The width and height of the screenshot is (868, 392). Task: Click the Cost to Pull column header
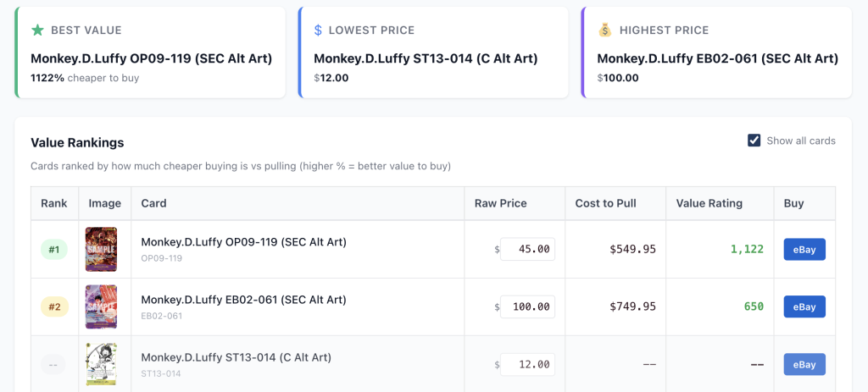tap(605, 203)
